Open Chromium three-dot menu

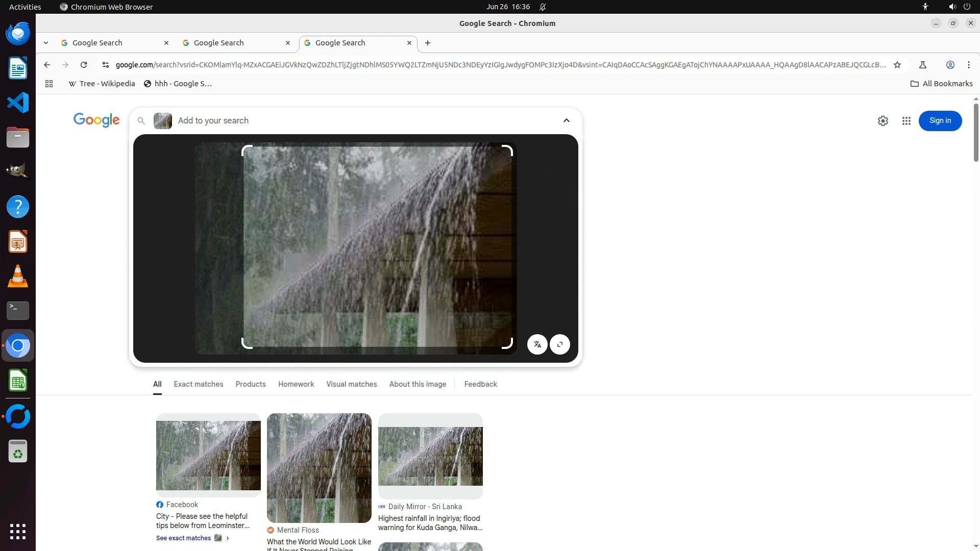point(968,65)
